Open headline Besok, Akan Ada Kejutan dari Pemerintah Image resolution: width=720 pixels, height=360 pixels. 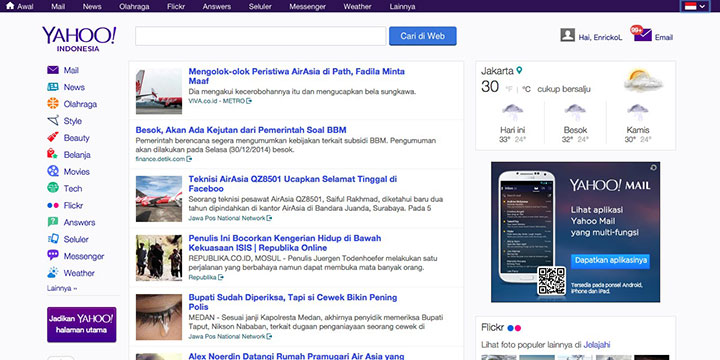pos(241,130)
